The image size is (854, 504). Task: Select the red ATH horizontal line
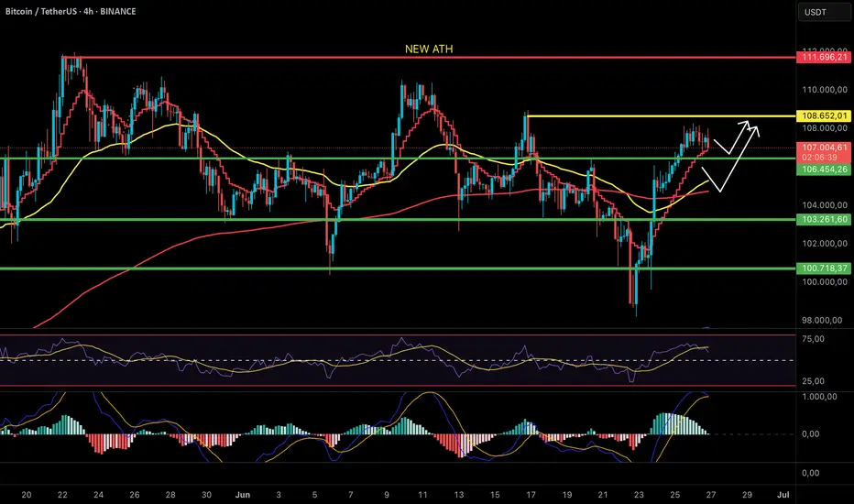429,57
